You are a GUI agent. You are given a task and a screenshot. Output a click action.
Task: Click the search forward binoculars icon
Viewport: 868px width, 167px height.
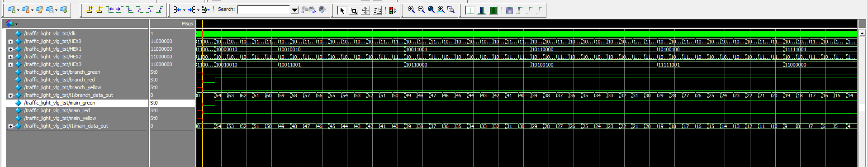[x=312, y=10]
